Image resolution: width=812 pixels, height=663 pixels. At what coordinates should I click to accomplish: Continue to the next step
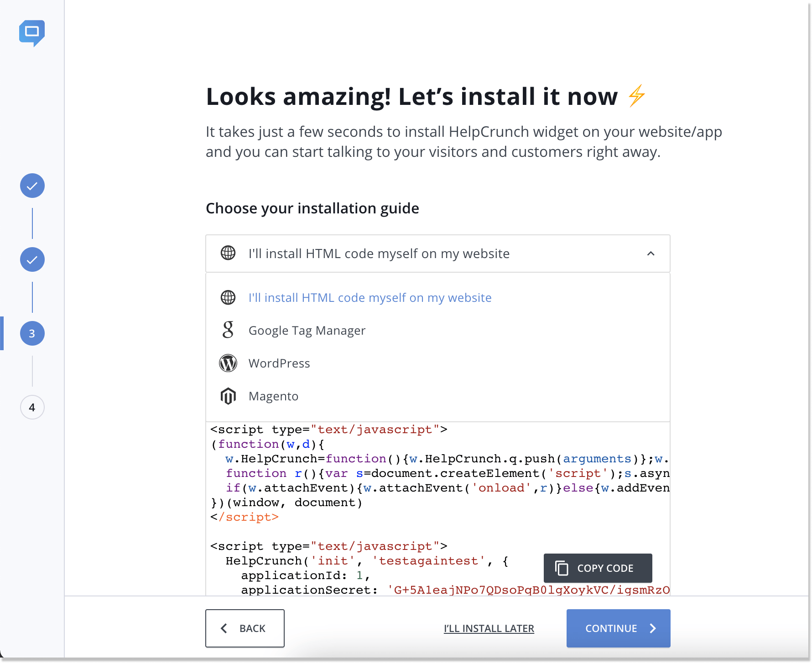619,628
